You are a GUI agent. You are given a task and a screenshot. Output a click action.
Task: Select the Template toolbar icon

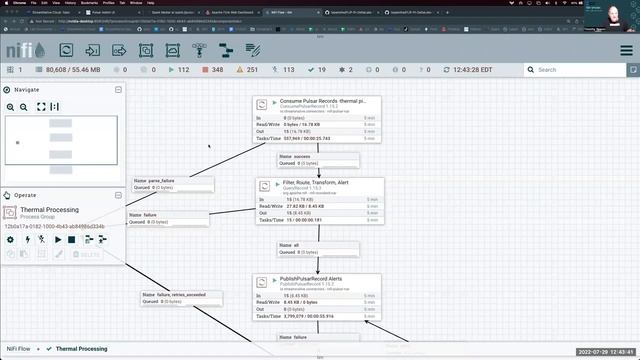[226, 50]
